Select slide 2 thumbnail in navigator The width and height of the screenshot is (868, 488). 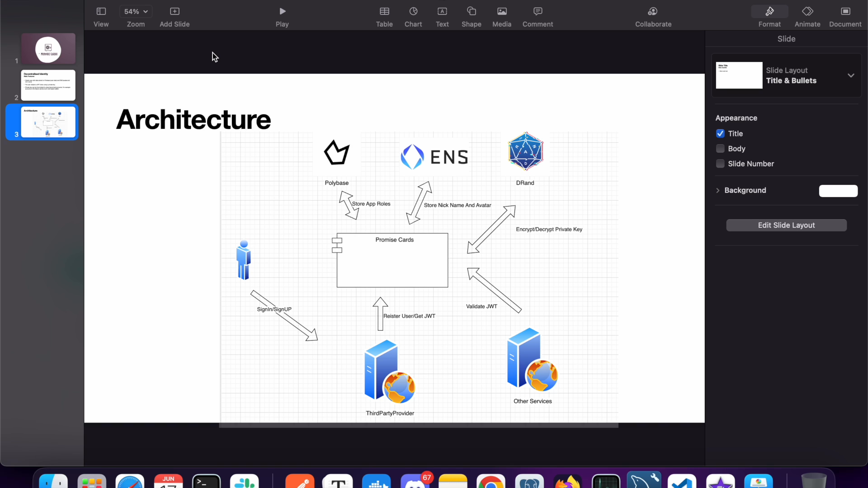point(48,85)
